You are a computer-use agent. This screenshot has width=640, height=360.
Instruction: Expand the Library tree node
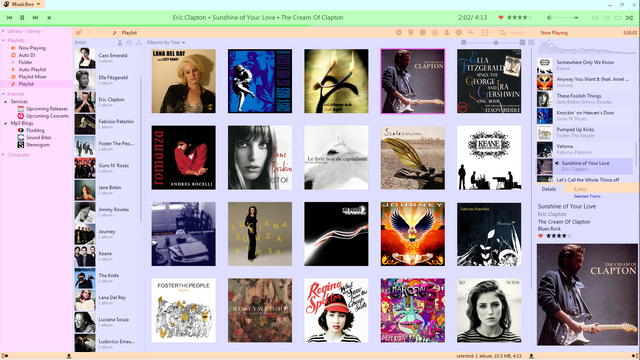coord(3,31)
